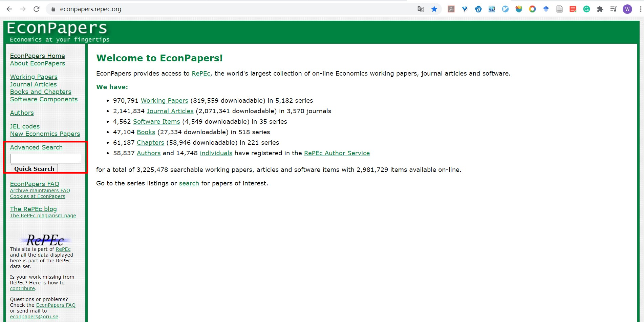The height and width of the screenshot is (322, 644).
Task: Click the bookmark star icon
Action: [434, 9]
